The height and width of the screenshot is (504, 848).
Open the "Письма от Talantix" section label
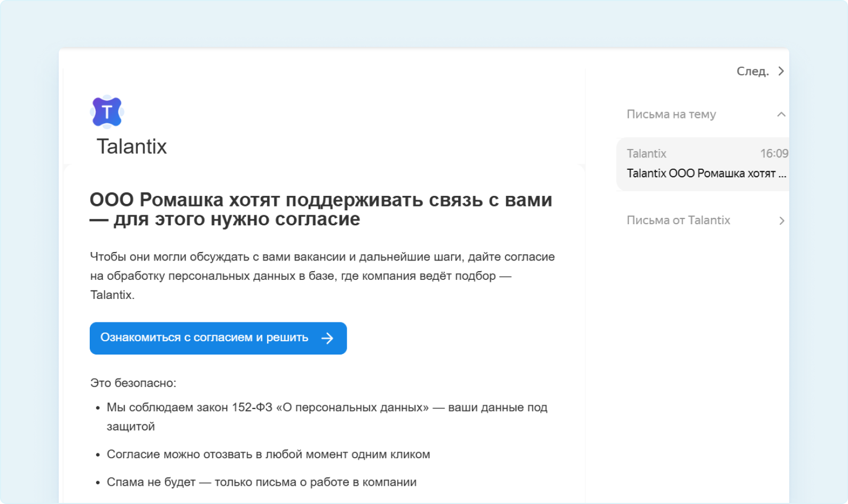click(678, 220)
